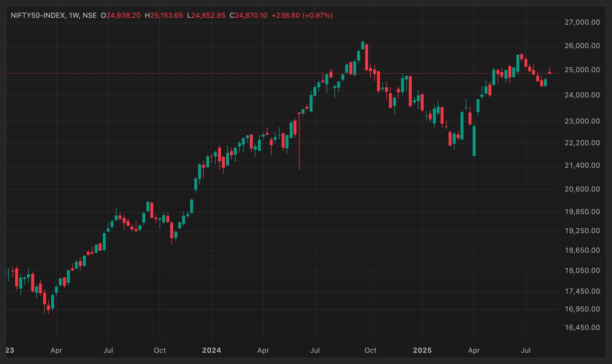Click the 18,050.00 price axis label
This screenshot has width=612, height=364.
(582, 270)
